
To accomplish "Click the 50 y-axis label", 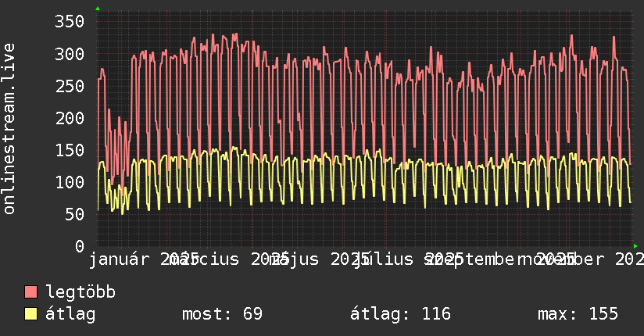I will click(x=74, y=214).
